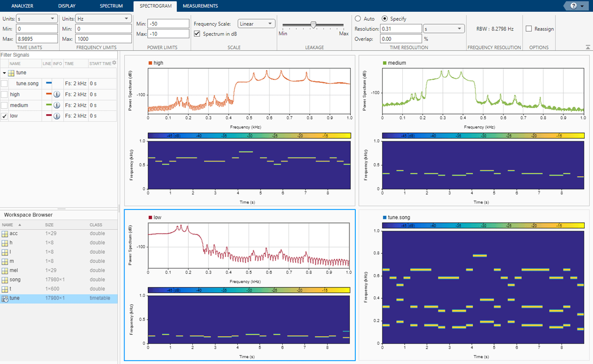Open the info icon in the low row
The height and width of the screenshot is (364, 593).
57,116
